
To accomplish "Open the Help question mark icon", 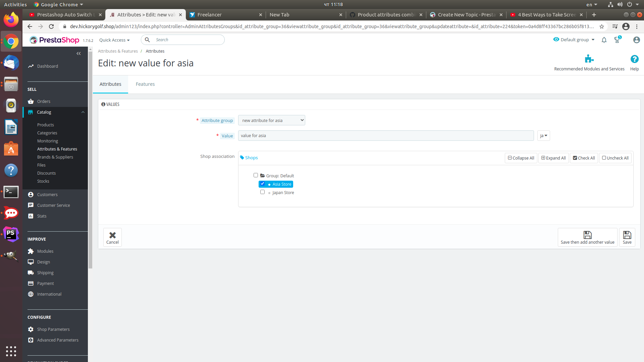I will [x=634, y=59].
